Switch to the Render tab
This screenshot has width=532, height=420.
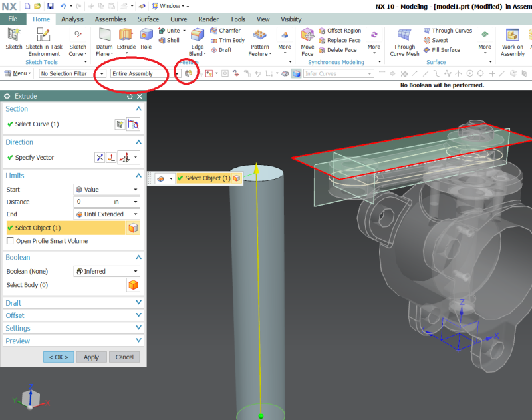pos(208,19)
